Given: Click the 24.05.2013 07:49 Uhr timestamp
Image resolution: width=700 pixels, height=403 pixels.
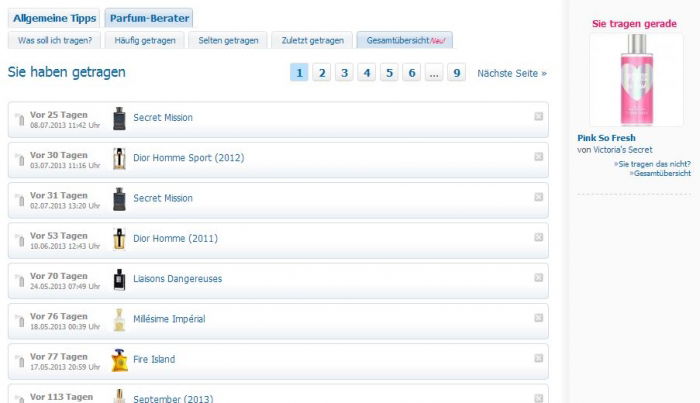Looking at the screenshot, I should point(65,287).
